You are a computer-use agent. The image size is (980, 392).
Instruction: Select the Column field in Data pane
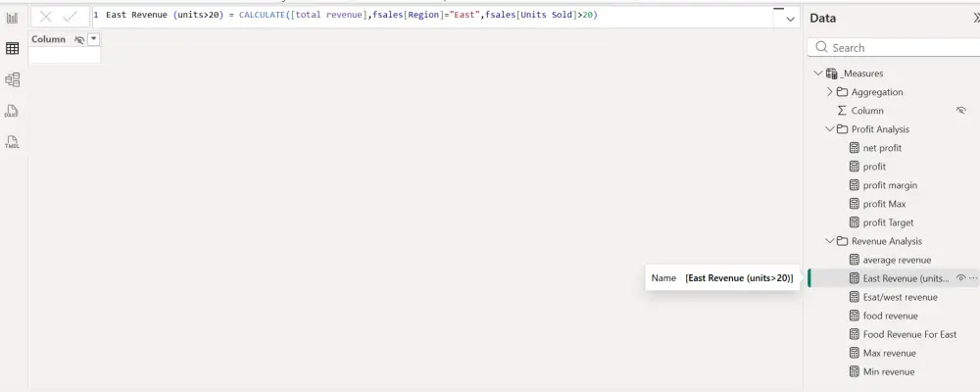[x=867, y=111]
